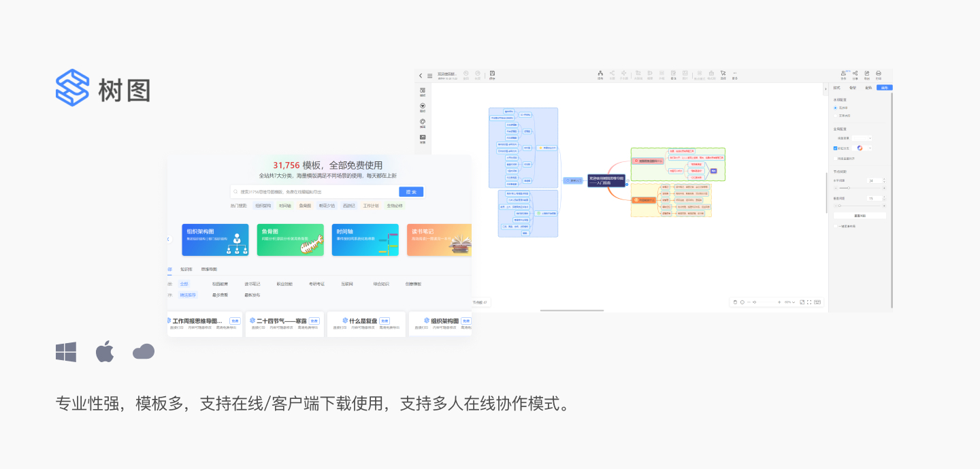980x469 pixels.
Task: Click the fullscreen icon in zoom bar
Action: click(x=809, y=302)
